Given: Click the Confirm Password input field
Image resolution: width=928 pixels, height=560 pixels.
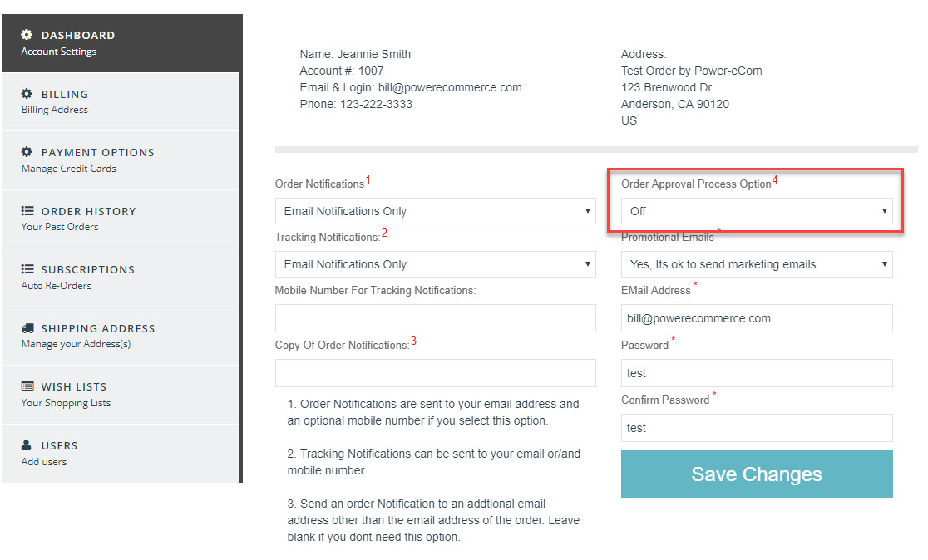Looking at the screenshot, I should pos(756,428).
